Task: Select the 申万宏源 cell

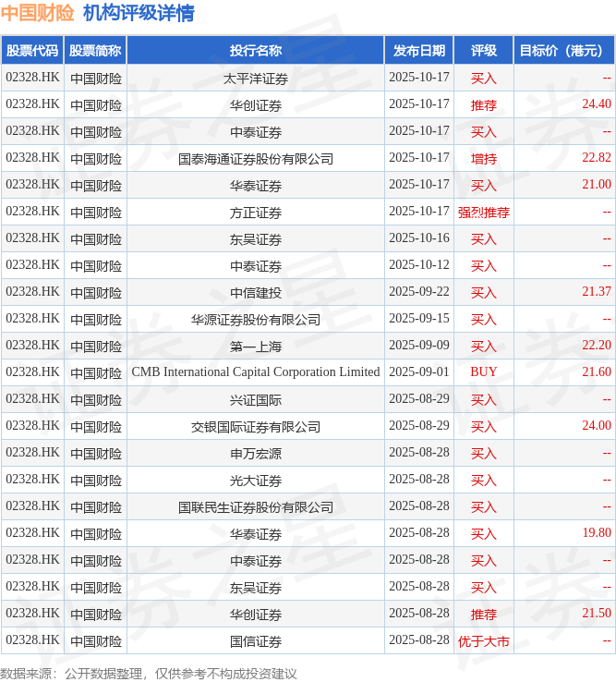Action: (256, 454)
